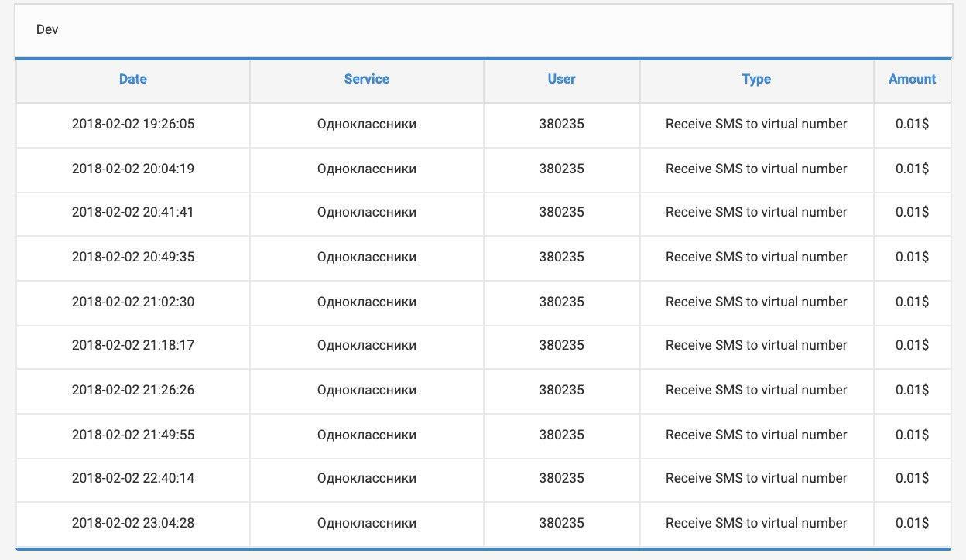Select date 2018-02-02 21:49:55

pyautogui.click(x=133, y=435)
